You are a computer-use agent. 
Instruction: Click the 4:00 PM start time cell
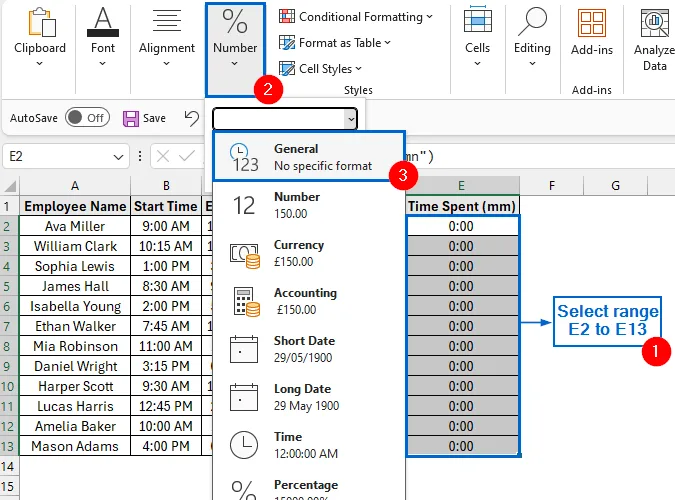(x=166, y=446)
